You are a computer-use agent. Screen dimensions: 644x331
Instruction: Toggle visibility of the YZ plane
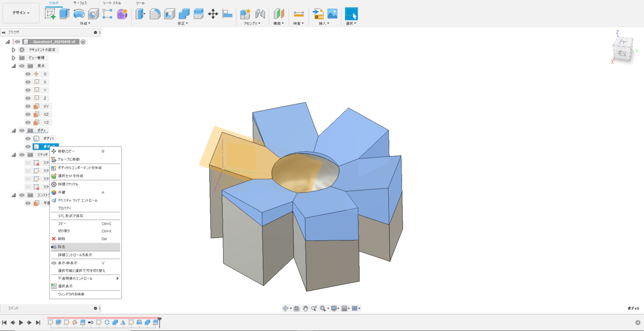point(28,122)
